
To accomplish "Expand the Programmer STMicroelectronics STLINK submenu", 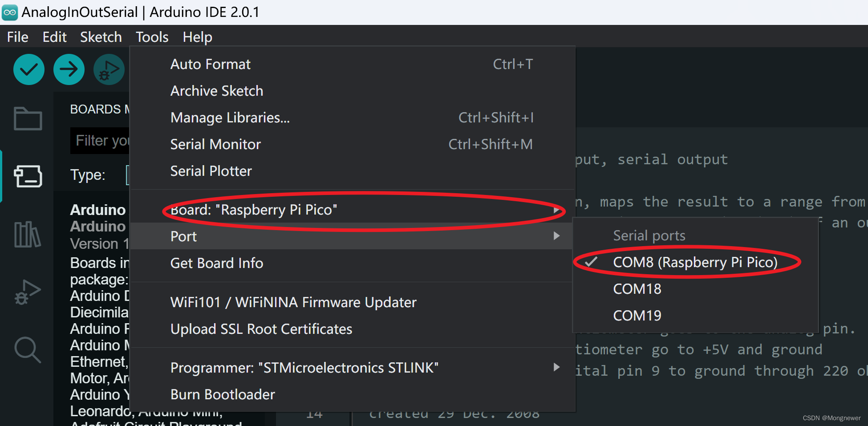I will [352, 368].
